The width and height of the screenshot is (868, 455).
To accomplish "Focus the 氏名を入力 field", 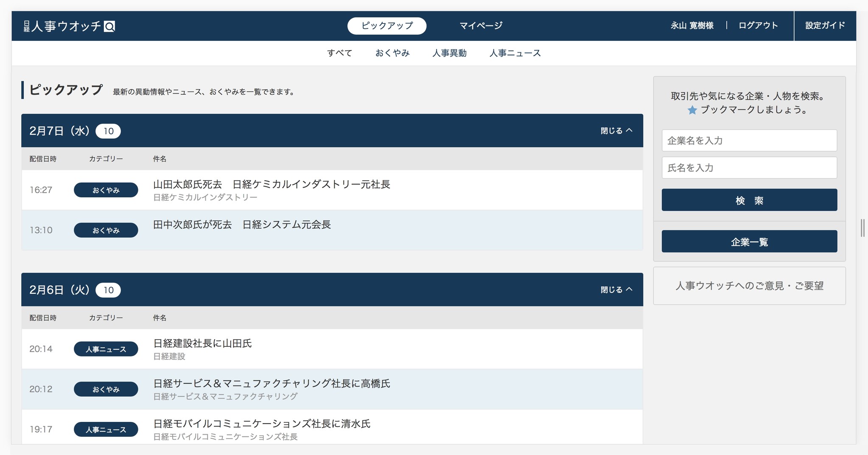I will (x=749, y=168).
